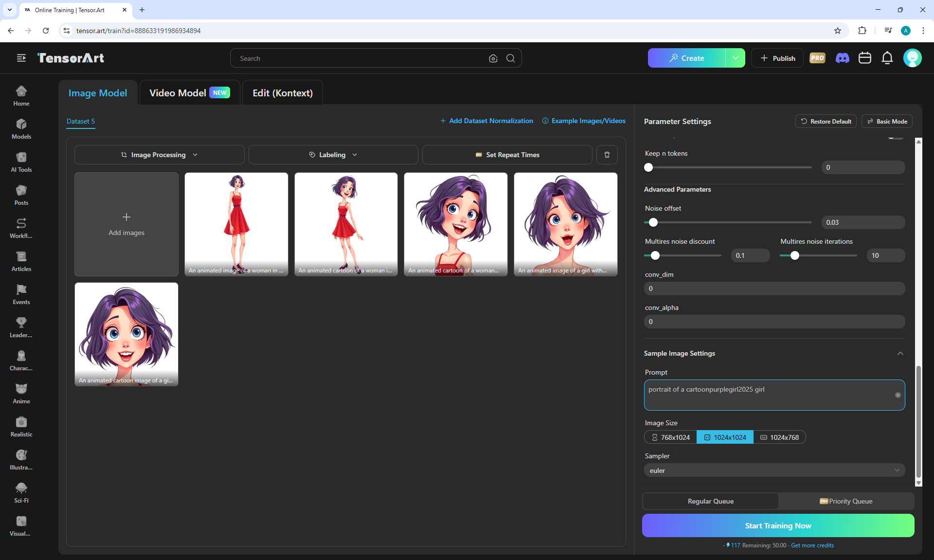This screenshot has width=934, height=560.
Task: Open the calendar events icon
Action: point(864,58)
